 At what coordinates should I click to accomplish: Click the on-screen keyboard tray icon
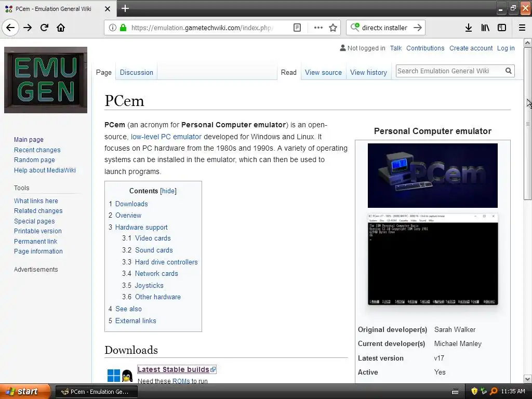pos(455,392)
